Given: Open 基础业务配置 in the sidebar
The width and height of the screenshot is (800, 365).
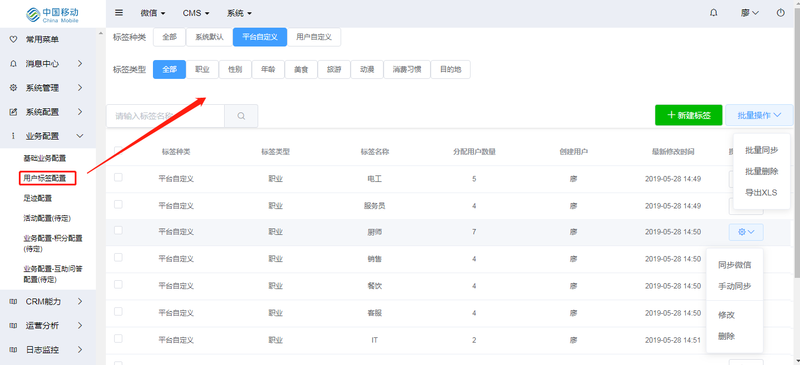Looking at the screenshot, I should pos(45,158).
